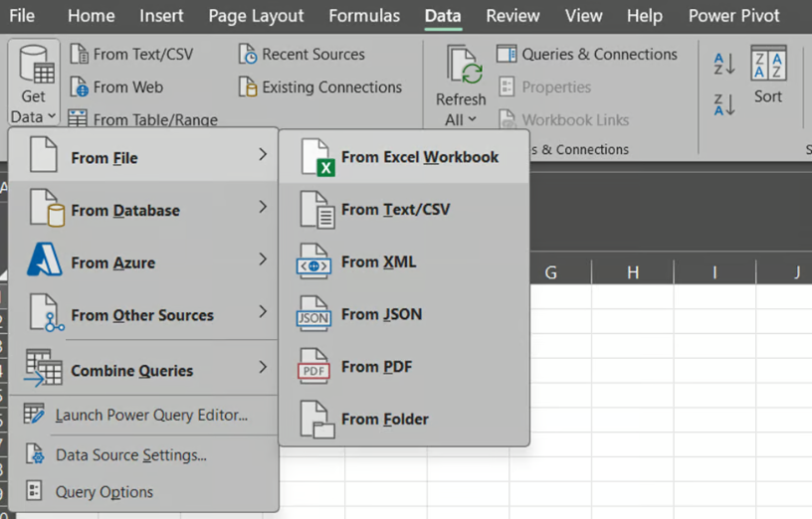Expand the From Database submenu arrow

[263, 208]
